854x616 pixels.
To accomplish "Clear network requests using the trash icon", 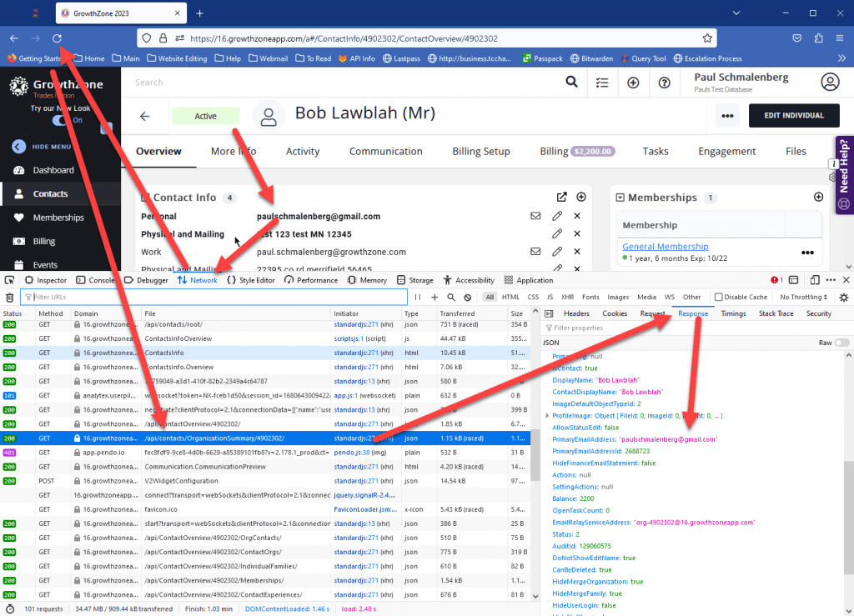I will click(x=9, y=297).
